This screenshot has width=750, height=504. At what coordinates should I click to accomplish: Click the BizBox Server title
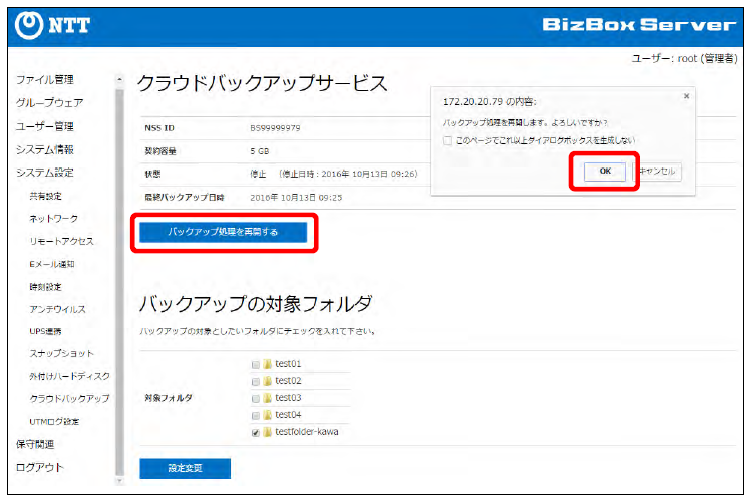point(639,24)
